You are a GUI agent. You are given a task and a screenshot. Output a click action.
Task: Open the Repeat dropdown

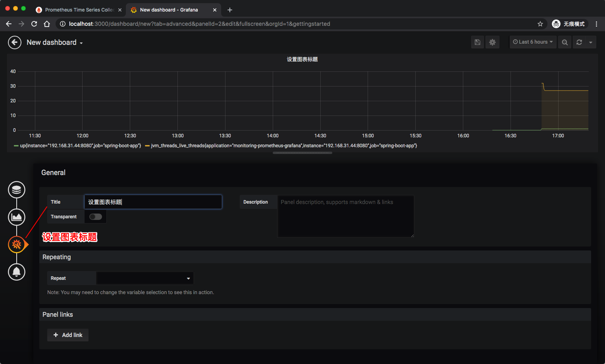[145, 278]
